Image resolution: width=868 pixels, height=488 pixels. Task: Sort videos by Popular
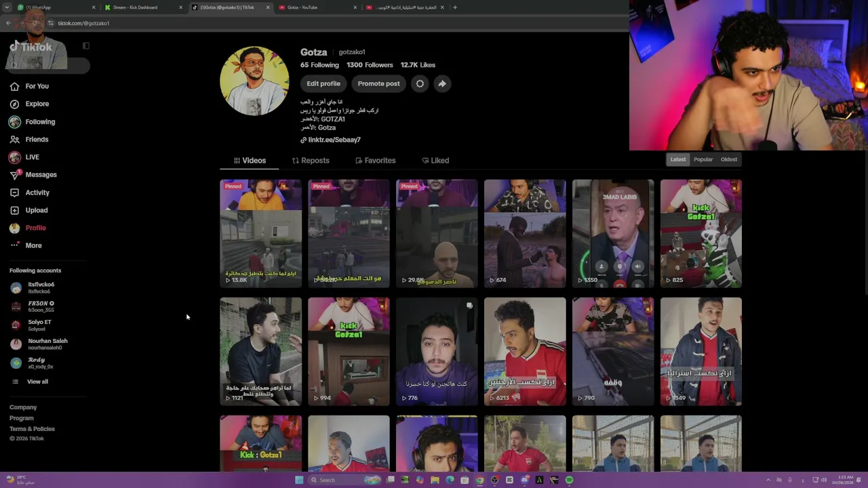703,159
